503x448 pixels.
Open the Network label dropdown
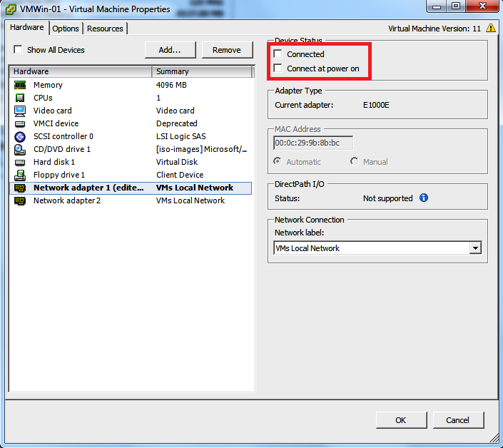pyautogui.click(x=475, y=248)
